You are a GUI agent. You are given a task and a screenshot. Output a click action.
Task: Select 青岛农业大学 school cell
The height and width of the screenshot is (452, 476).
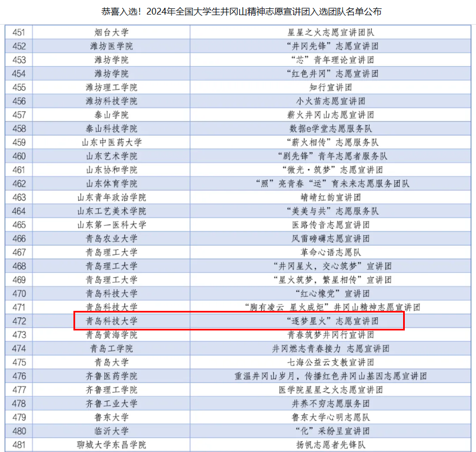click(x=112, y=238)
